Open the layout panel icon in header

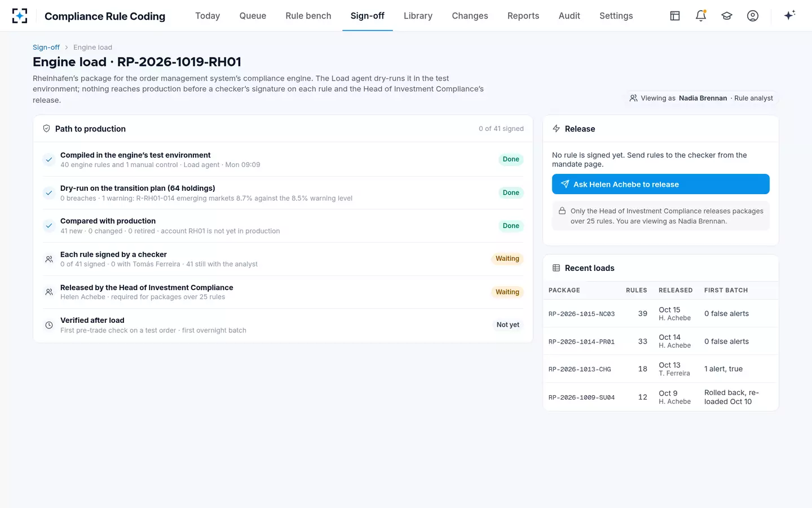(675, 16)
